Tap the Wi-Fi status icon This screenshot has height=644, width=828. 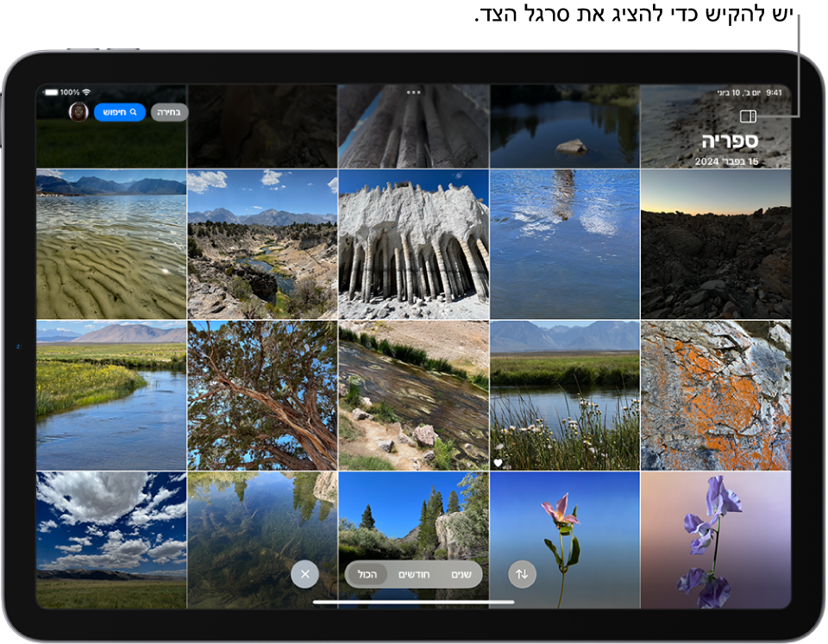86,92
